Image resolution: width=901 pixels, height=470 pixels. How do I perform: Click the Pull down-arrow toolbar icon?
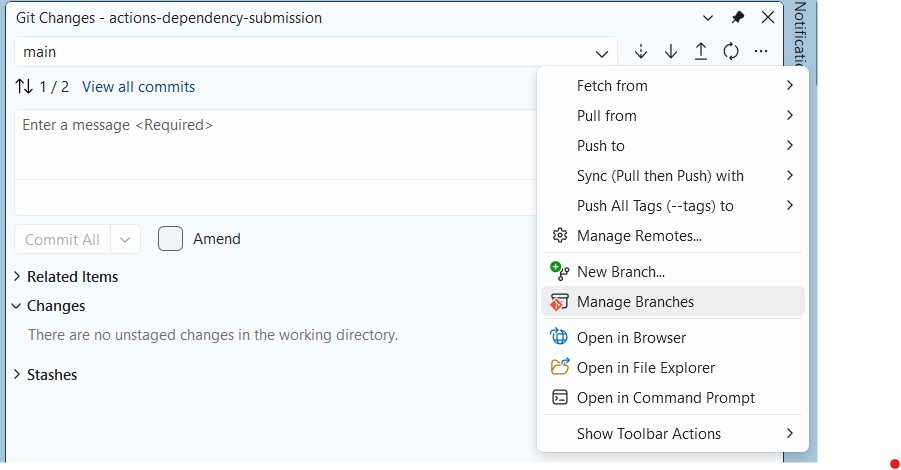pyautogui.click(x=671, y=52)
